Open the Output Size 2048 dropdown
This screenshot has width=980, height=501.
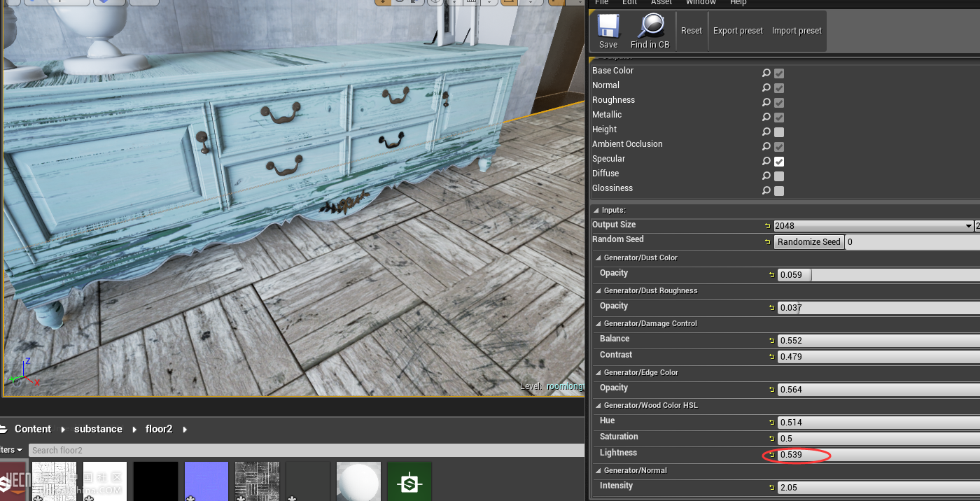coord(873,226)
